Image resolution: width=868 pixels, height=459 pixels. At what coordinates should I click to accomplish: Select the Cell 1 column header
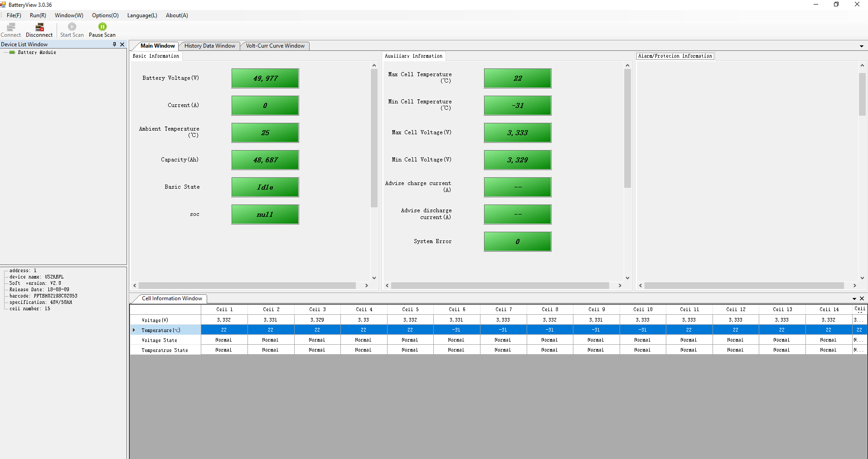click(224, 309)
